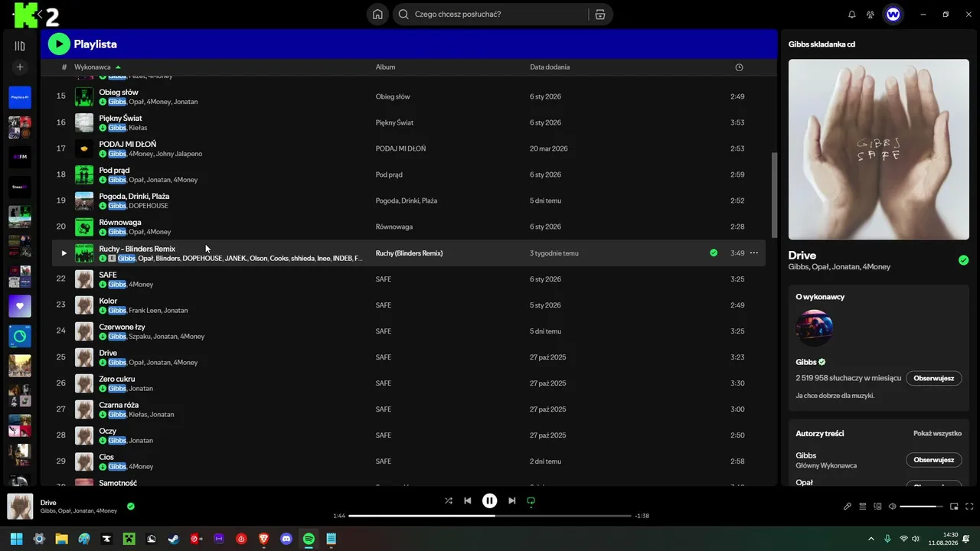
Task: Open the Drive title link in right panel
Action: pyautogui.click(x=802, y=255)
